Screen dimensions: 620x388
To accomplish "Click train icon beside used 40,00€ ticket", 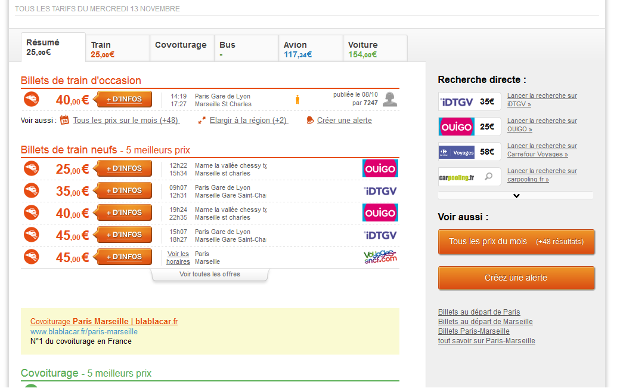I will coord(31,99).
